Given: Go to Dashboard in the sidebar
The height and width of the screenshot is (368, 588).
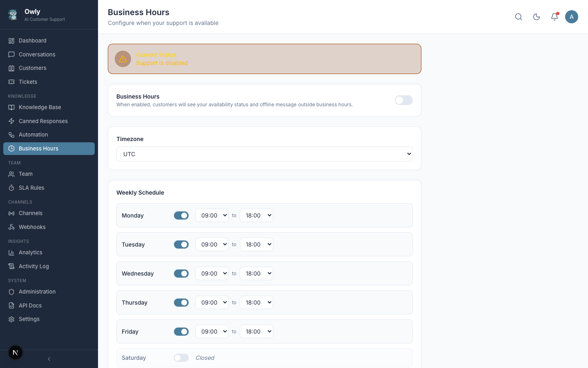Looking at the screenshot, I should (x=49, y=41).
